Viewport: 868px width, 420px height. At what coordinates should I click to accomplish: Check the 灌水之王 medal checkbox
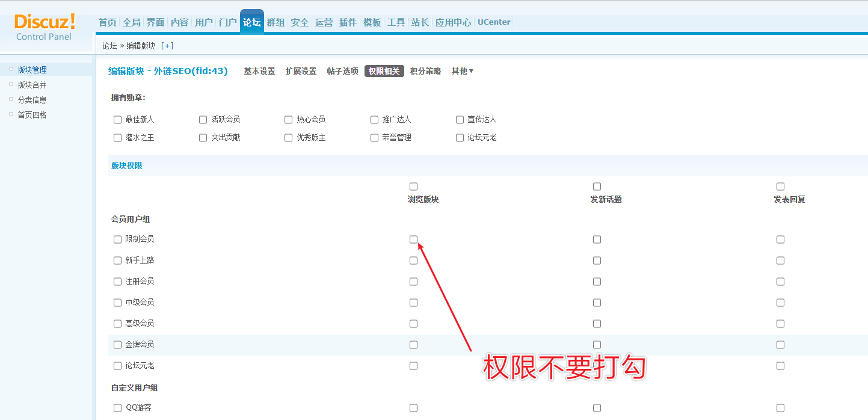coord(118,138)
